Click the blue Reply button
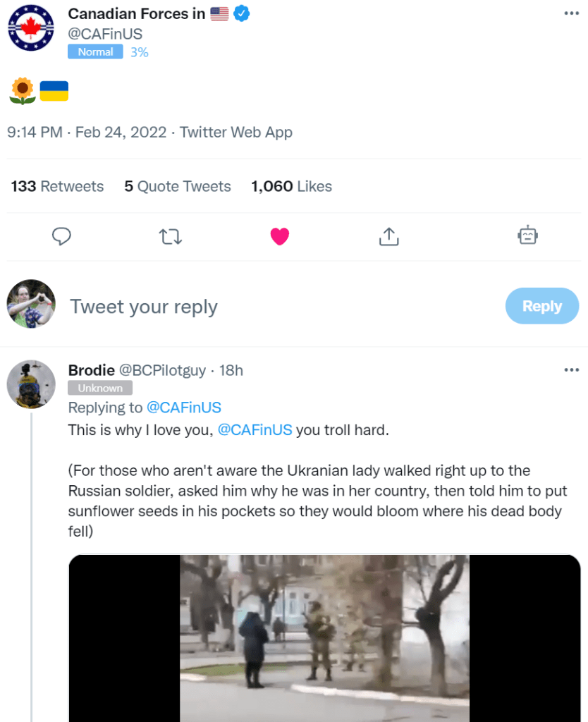The width and height of the screenshot is (588, 722). (x=541, y=306)
